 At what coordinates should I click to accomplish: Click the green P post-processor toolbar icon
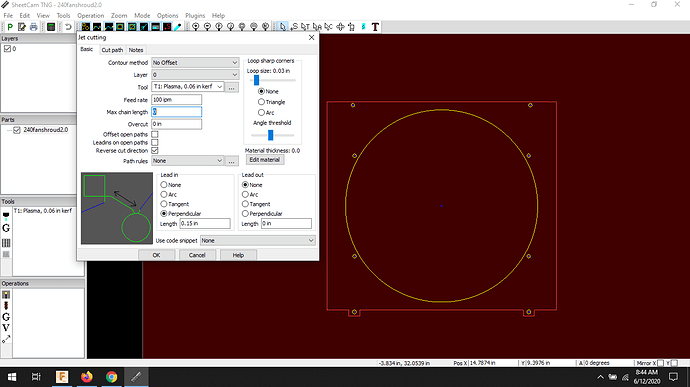point(10,27)
